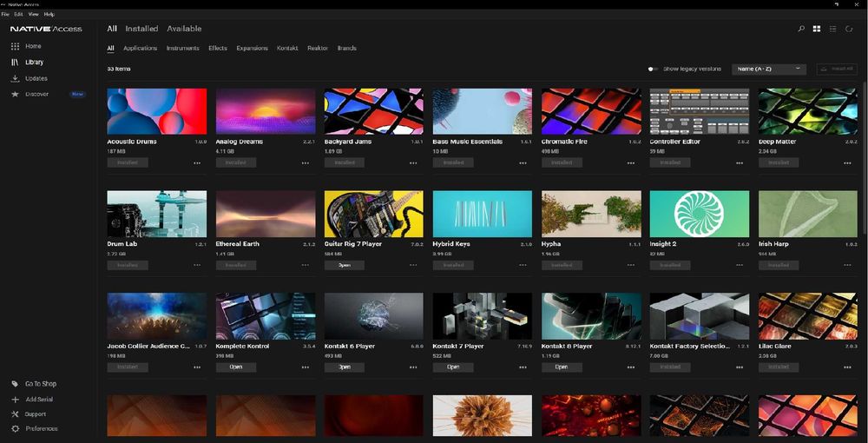This screenshot has height=443, width=868.
Task: Open the three-dot menu for Controller Editor
Action: pos(739,163)
